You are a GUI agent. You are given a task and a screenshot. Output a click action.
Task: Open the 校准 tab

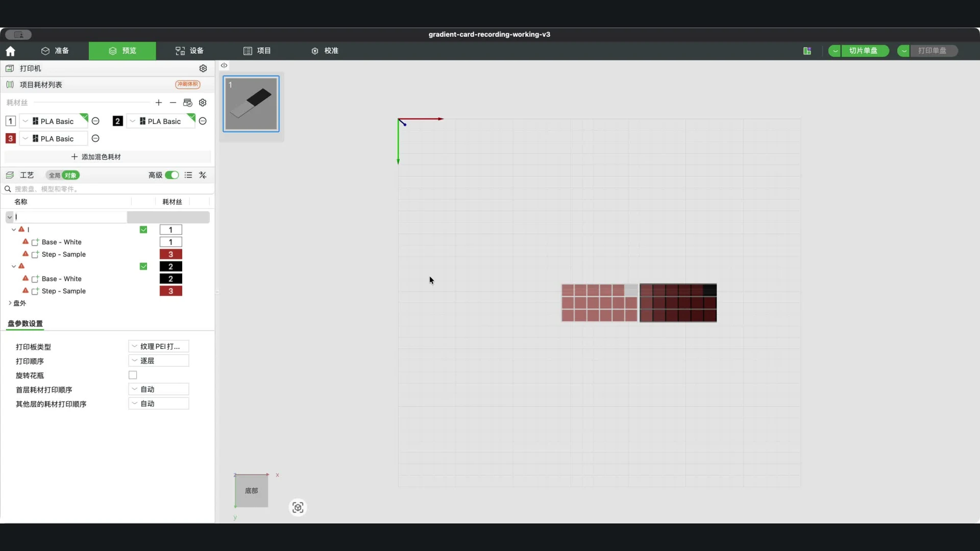(325, 51)
